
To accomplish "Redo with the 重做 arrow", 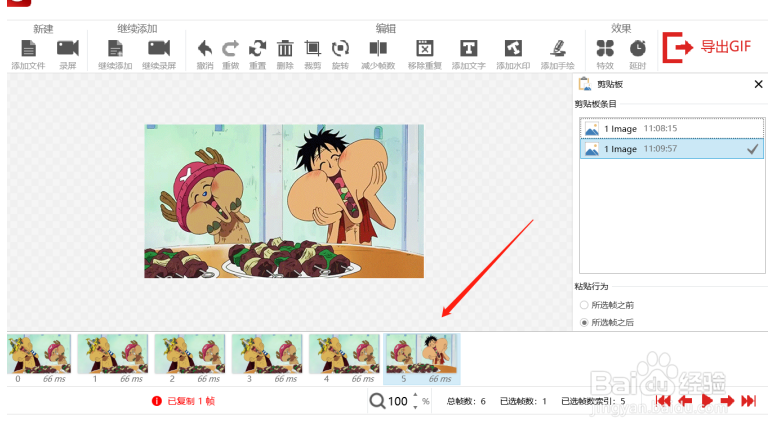I will click(231, 49).
